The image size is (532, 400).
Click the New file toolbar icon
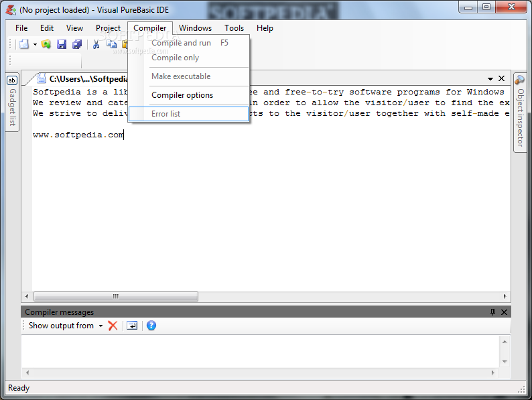(23, 44)
